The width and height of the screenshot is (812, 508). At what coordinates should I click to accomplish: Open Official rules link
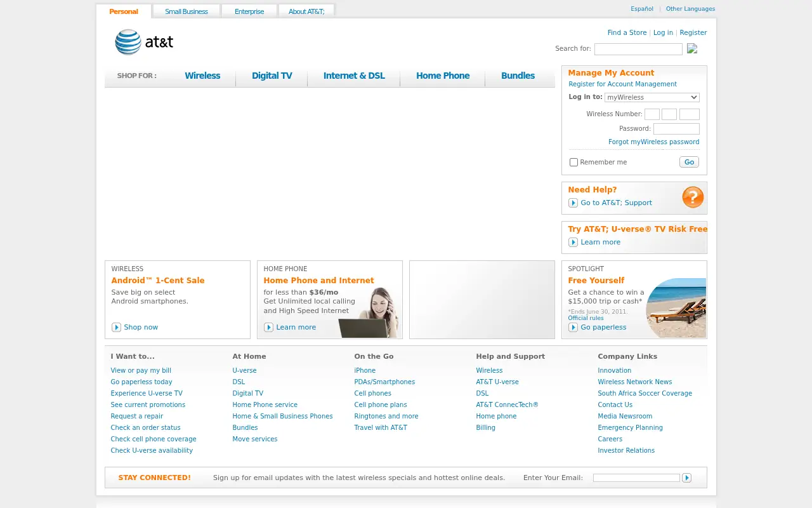tap(586, 318)
